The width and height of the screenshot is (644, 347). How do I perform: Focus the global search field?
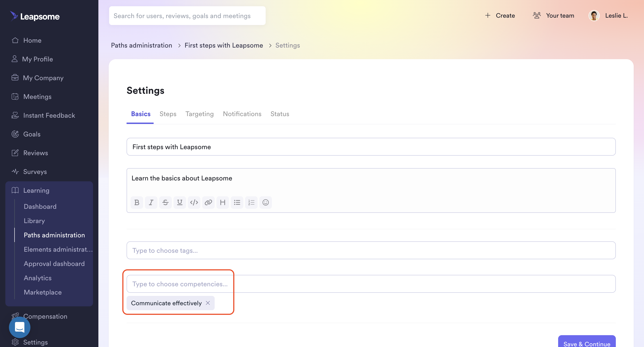pos(187,15)
